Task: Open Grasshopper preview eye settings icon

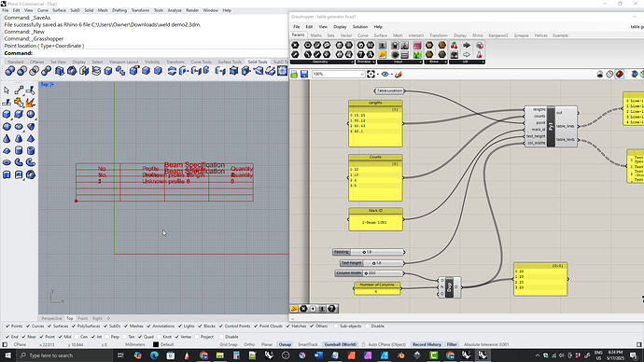Action: (x=385, y=75)
